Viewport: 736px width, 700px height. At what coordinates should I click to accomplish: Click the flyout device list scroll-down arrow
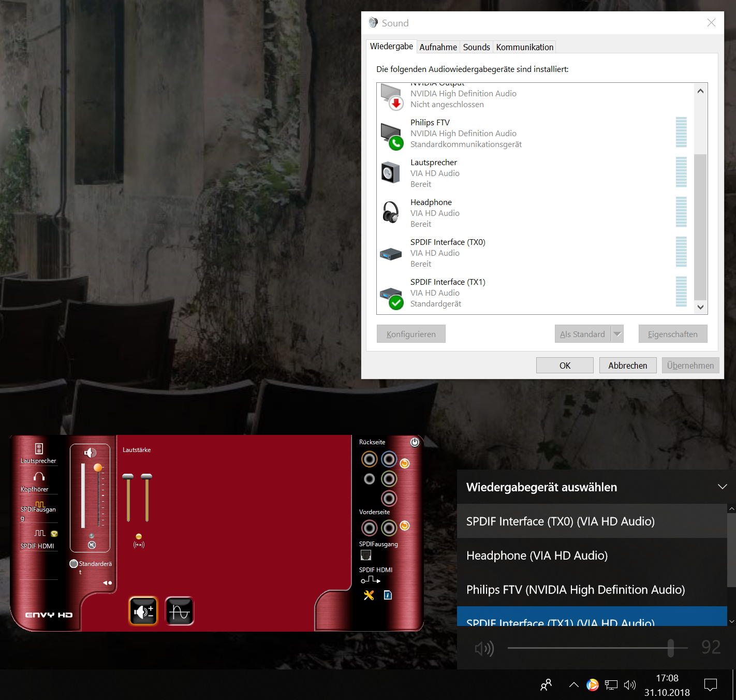point(731,622)
